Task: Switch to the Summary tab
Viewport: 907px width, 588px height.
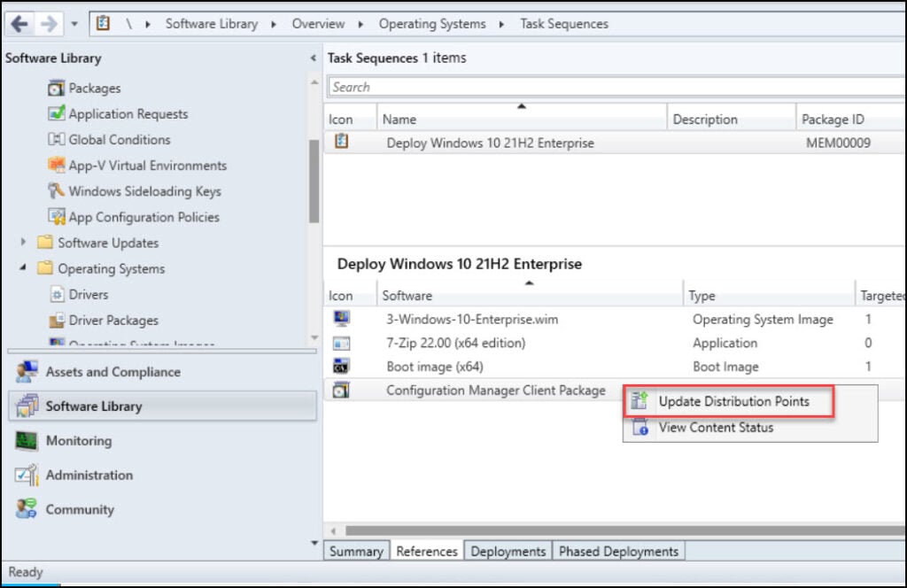Action: point(356,551)
